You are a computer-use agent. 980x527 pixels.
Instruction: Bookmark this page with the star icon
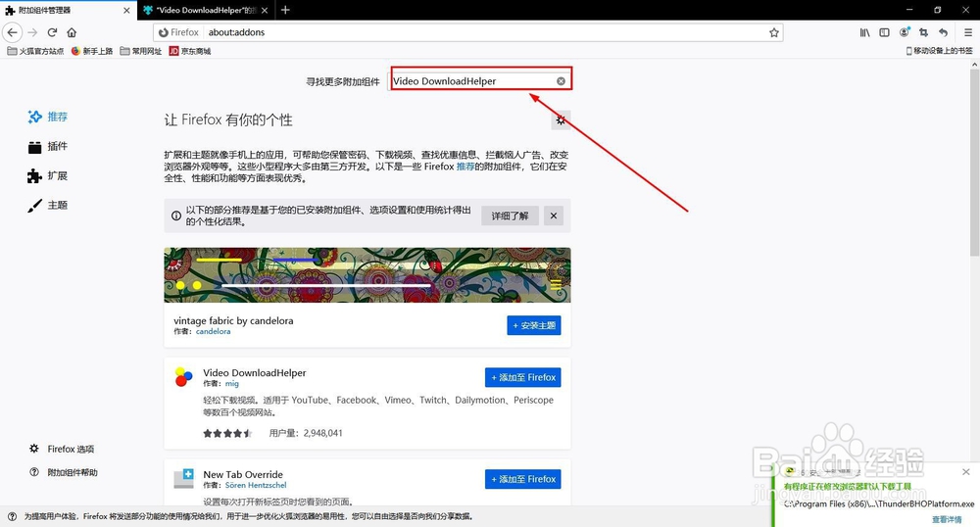(x=774, y=32)
